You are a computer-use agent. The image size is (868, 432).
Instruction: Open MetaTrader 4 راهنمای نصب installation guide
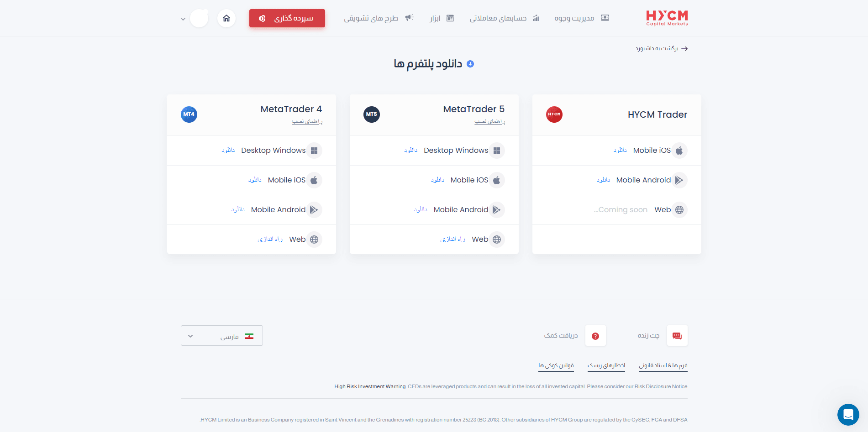[307, 121]
